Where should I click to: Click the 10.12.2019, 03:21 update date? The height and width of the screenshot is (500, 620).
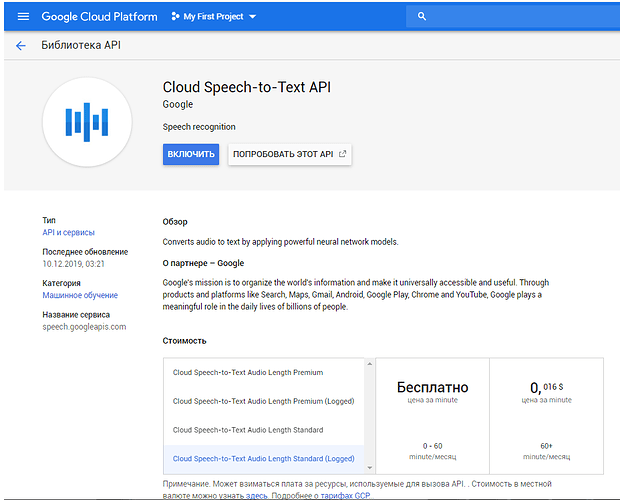coord(74,264)
